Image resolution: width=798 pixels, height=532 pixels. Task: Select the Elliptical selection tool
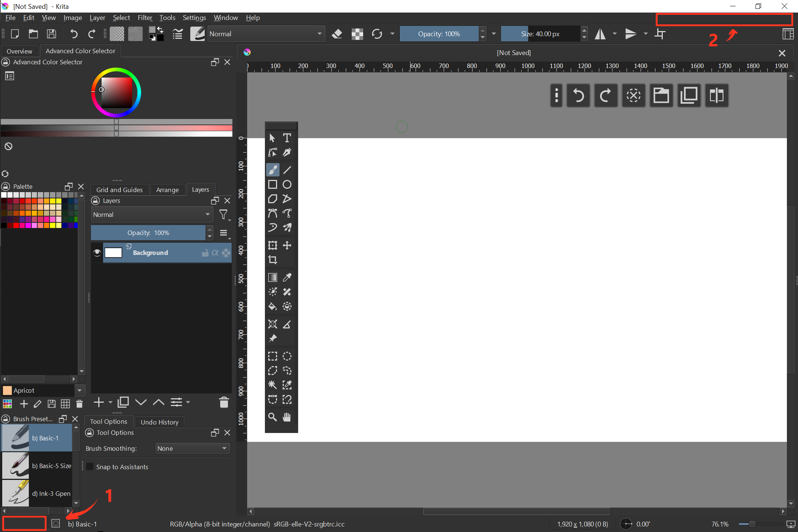[287, 356]
